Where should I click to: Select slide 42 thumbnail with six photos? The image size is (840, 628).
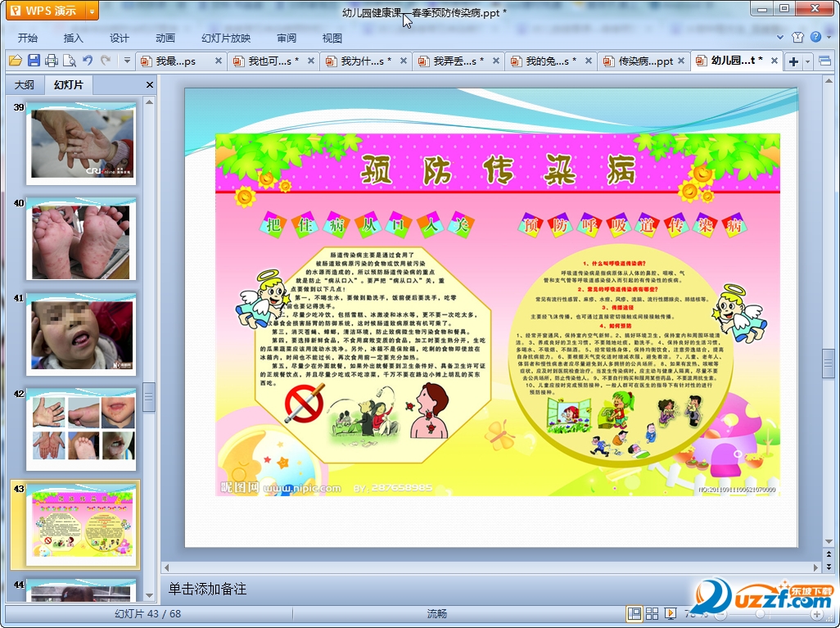coord(81,430)
